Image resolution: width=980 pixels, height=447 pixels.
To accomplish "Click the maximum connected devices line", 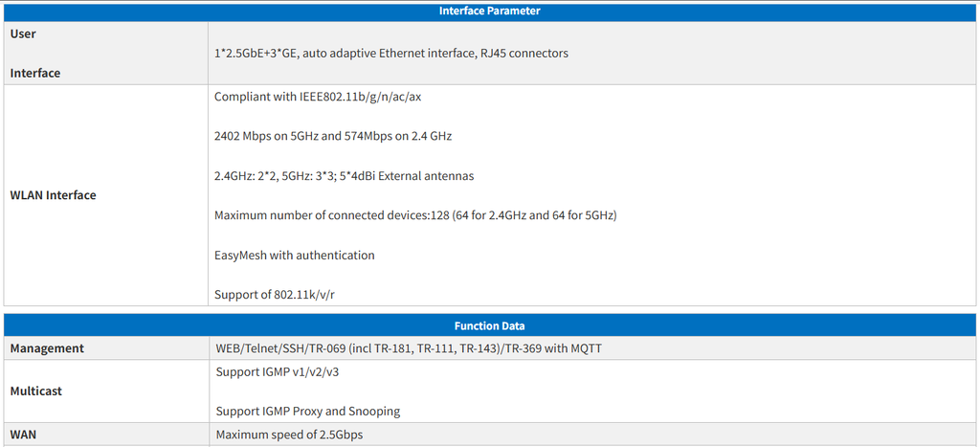I will 414,215.
